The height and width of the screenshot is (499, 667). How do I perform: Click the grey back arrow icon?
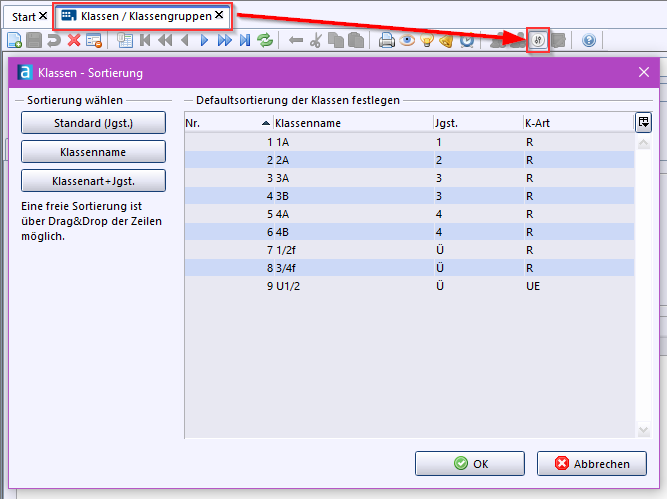(x=296, y=40)
